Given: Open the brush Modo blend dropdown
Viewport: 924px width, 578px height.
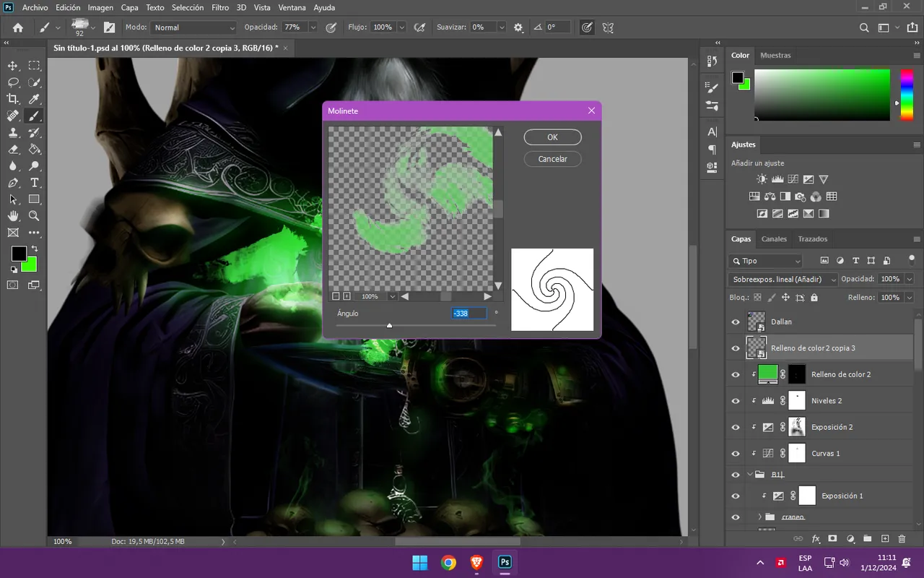Looking at the screenshot, I should (193, 27).
